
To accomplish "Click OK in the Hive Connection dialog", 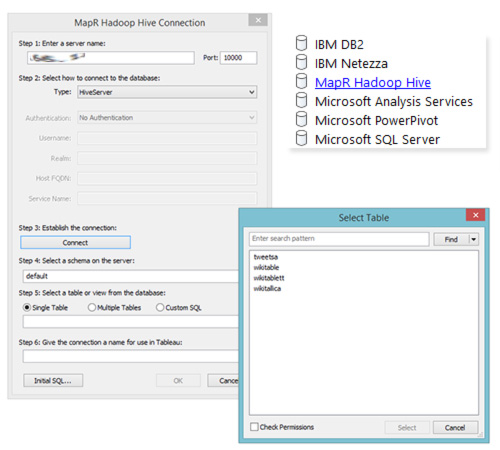I will [178, 380].
